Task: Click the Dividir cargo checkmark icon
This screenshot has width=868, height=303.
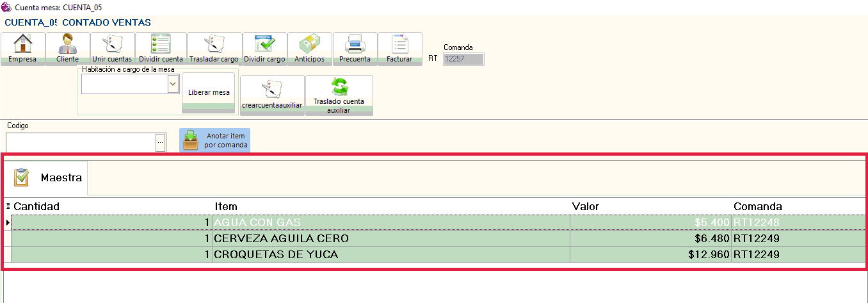Action: 264,49
